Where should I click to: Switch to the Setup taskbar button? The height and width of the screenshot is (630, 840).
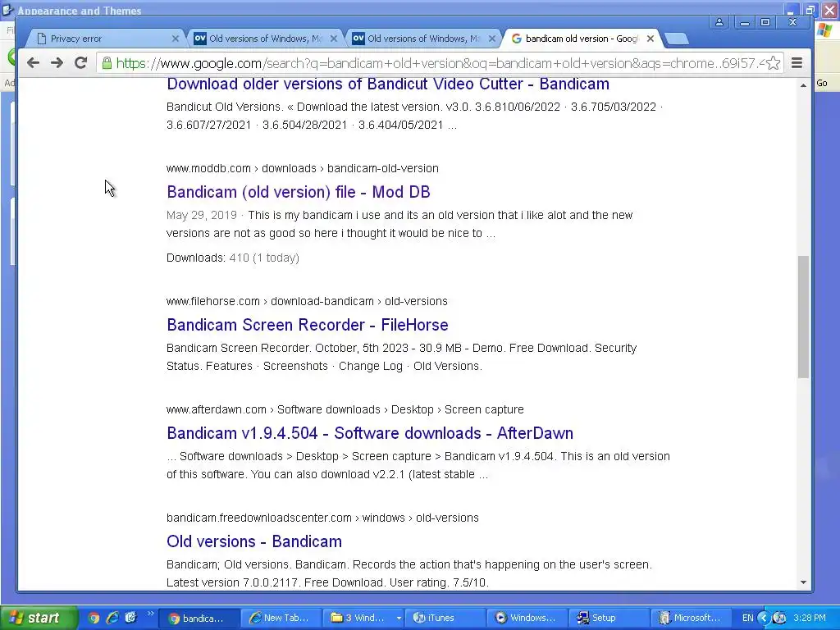[609, 618]
